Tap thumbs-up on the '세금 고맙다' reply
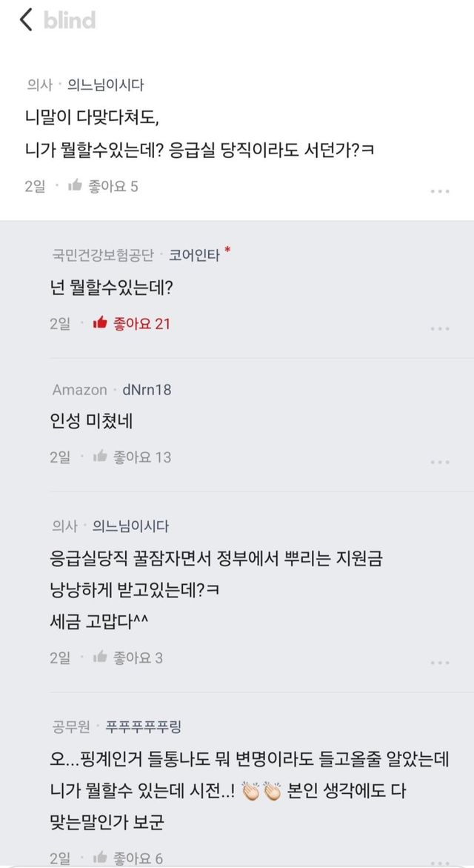 100,657
